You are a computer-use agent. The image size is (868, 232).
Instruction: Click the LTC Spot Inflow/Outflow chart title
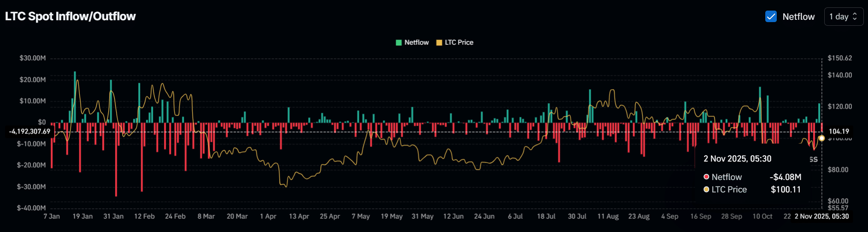point(70,17)
